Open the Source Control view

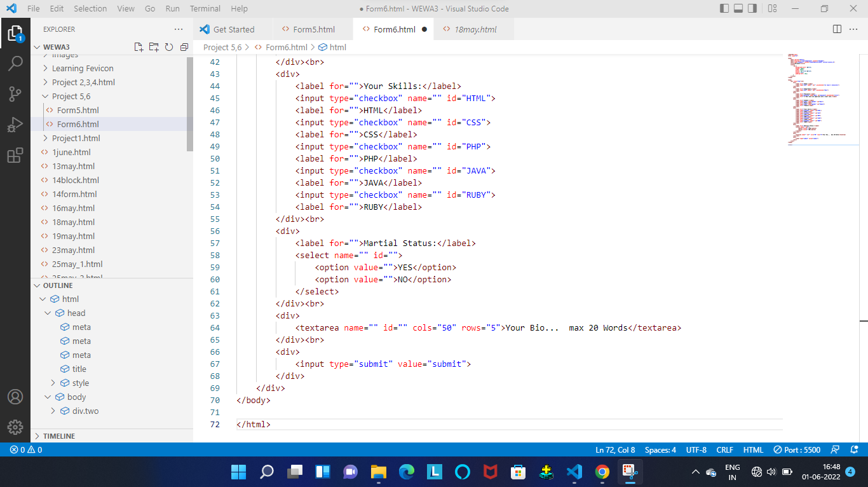point(15,94)
